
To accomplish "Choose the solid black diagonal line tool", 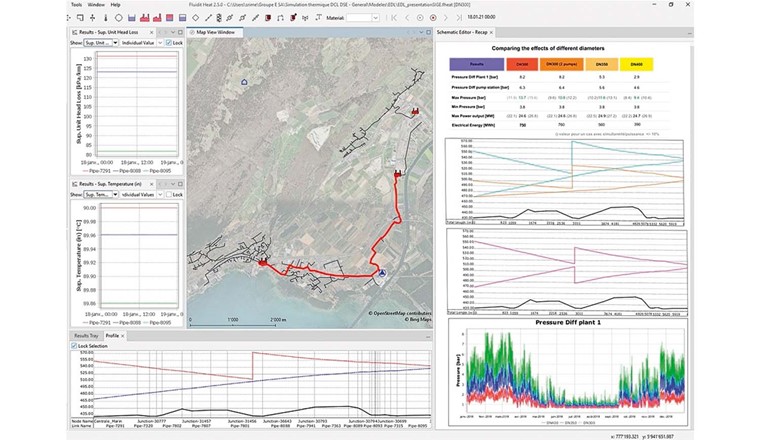I will (255, 18).
